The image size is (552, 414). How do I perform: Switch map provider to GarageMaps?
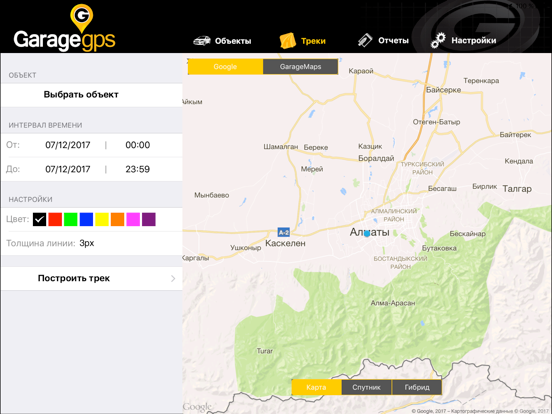tap(300, 67)
